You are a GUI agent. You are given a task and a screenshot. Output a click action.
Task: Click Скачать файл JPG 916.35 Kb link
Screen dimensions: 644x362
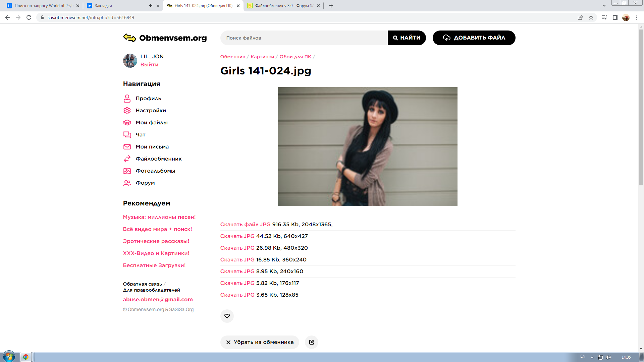pos(245,225)
